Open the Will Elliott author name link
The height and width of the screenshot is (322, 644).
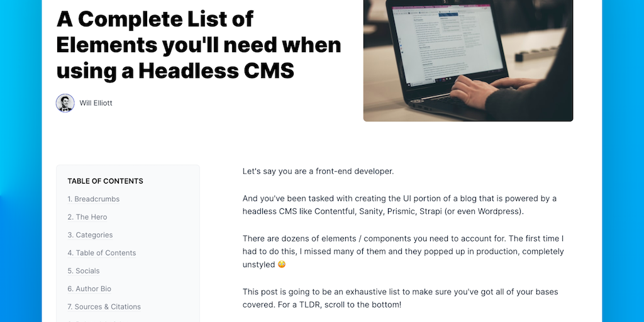pos(96,103)
